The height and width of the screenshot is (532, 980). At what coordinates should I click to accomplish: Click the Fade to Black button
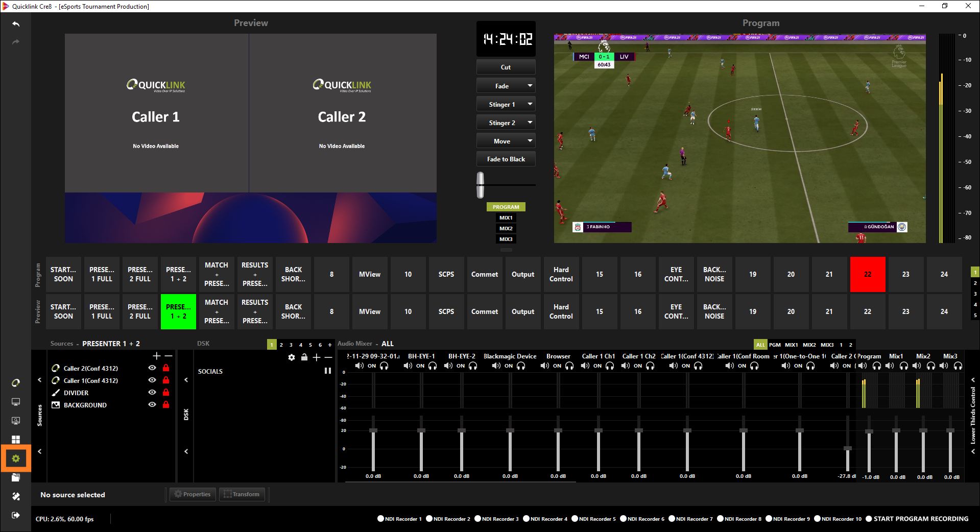pyautogui.click(x=506, y=159)
